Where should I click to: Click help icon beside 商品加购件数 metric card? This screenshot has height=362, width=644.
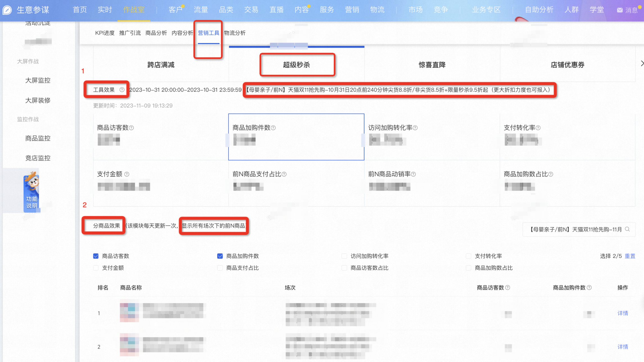point(273,128)
